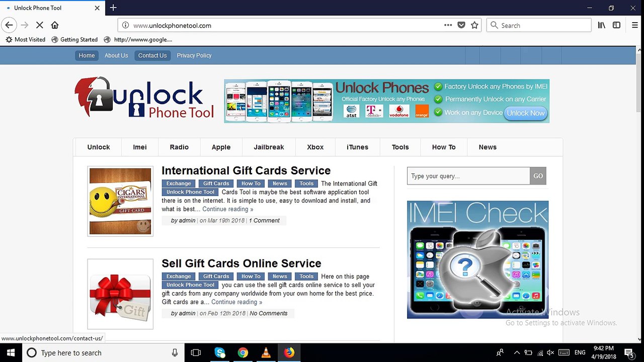Select the News category tab
This screenshot has width=644, height=362.
click(488, 147)
